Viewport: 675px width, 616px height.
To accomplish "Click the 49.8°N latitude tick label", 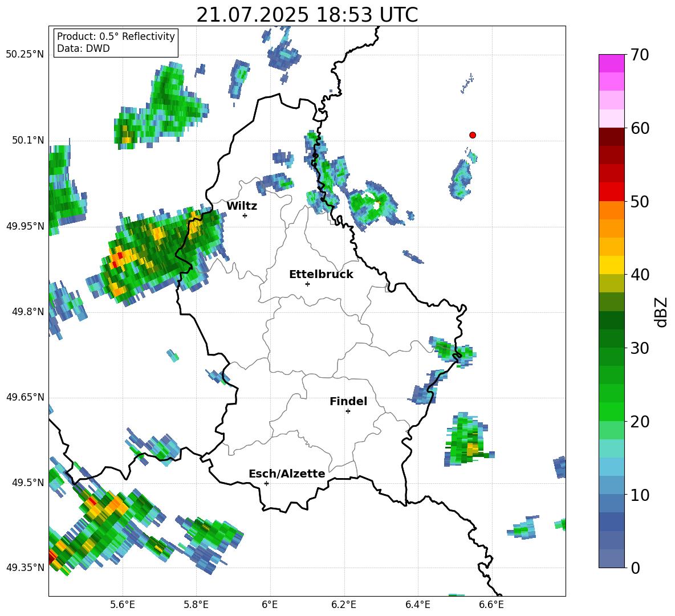I will (27, 312).
